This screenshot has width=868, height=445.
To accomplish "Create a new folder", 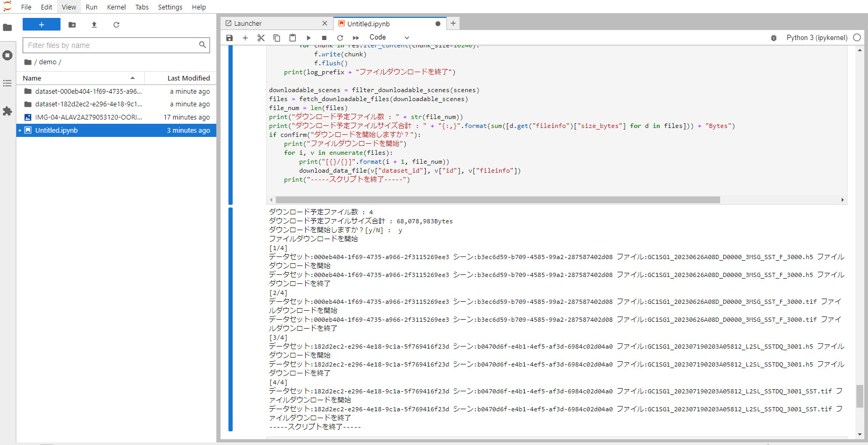I will (72, 25).
